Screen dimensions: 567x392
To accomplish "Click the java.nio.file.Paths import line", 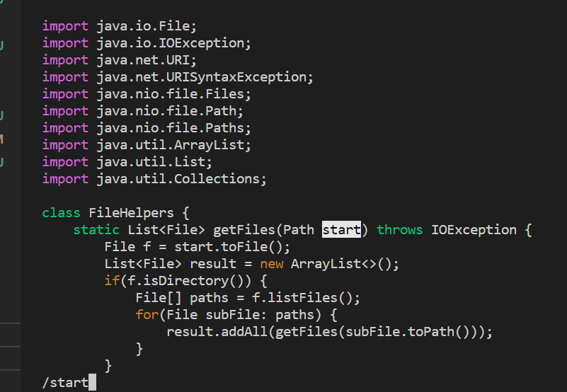I will (x=147, y=128).
